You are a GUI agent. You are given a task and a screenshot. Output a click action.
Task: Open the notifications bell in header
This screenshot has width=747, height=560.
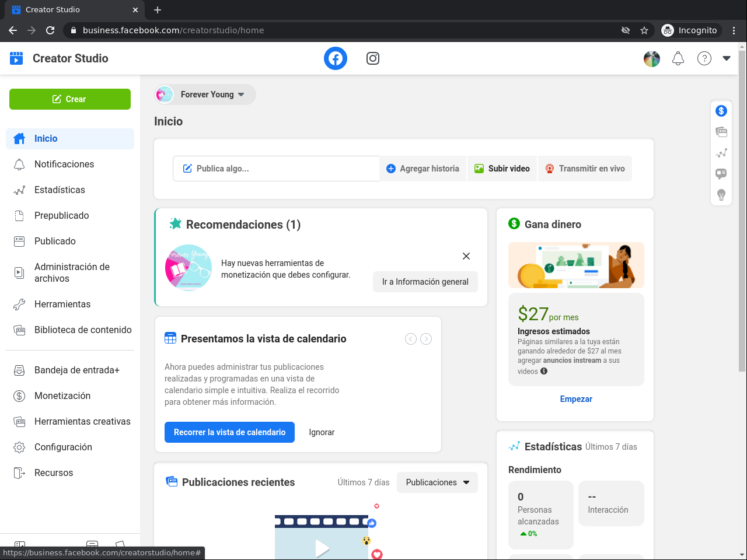678,58
